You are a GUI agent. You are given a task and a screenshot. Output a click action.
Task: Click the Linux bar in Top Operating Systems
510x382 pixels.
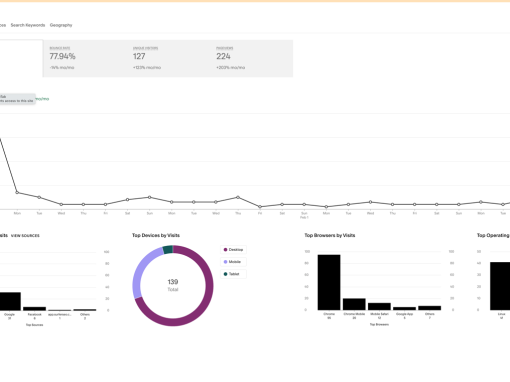(500, 286)
